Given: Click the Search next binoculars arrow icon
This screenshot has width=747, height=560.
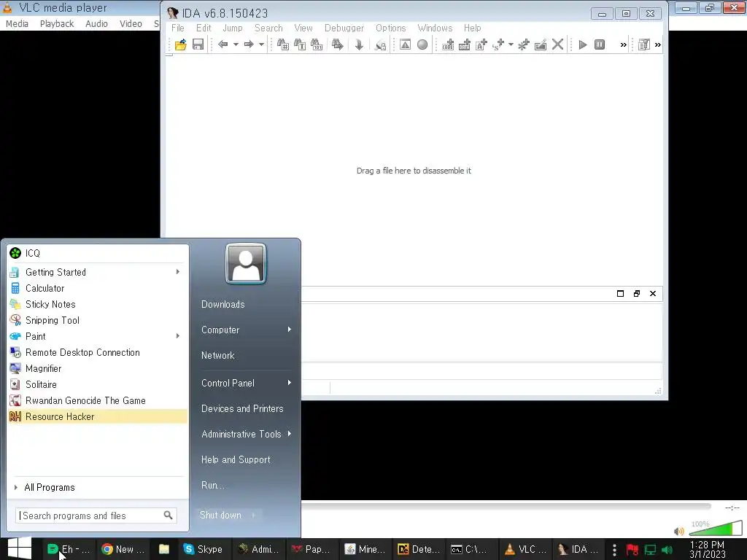Looking at the screenshot, I should [x=337, y=44].
